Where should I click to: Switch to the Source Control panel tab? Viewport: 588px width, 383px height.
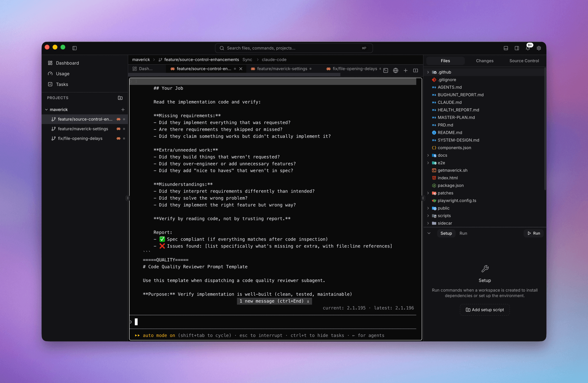point(524,61)
